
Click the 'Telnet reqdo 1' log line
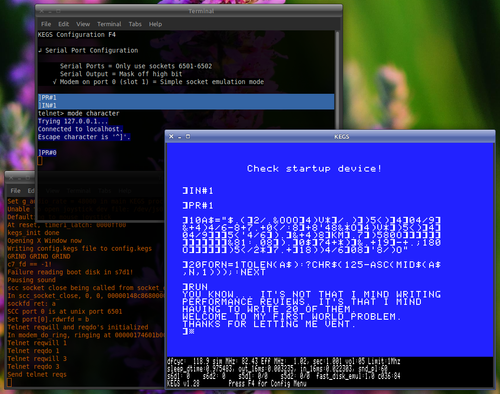coord(33,351)
